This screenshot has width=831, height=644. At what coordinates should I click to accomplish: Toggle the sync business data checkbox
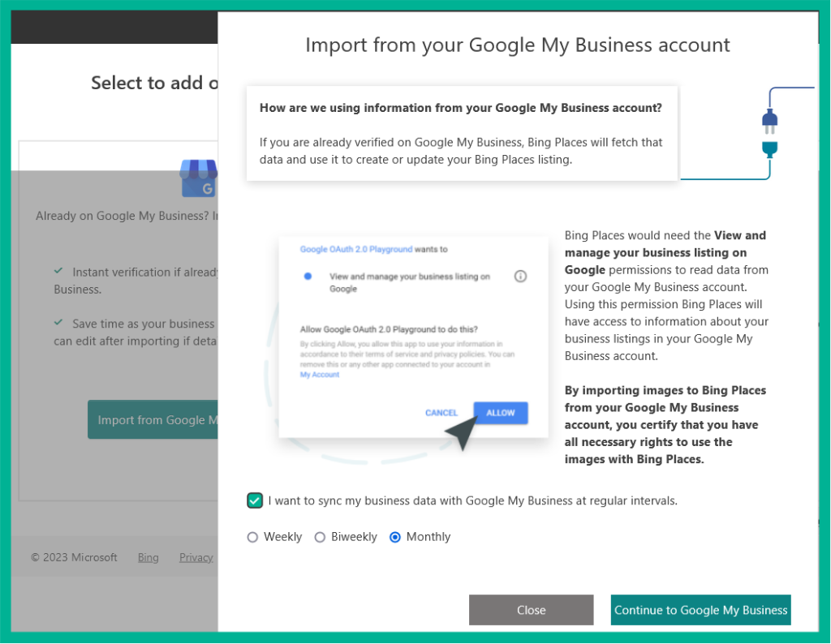pos(254,500)
